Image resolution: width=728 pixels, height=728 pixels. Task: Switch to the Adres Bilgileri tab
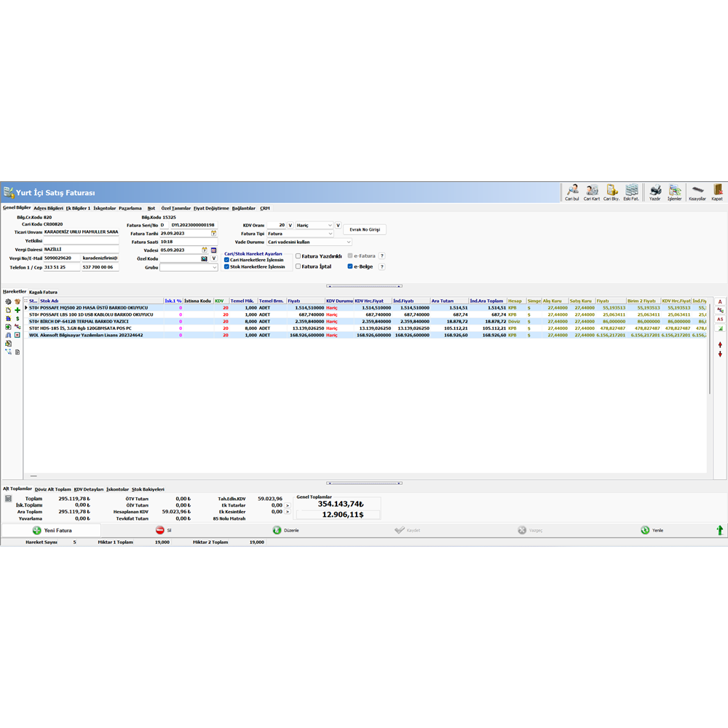[49, 208]
